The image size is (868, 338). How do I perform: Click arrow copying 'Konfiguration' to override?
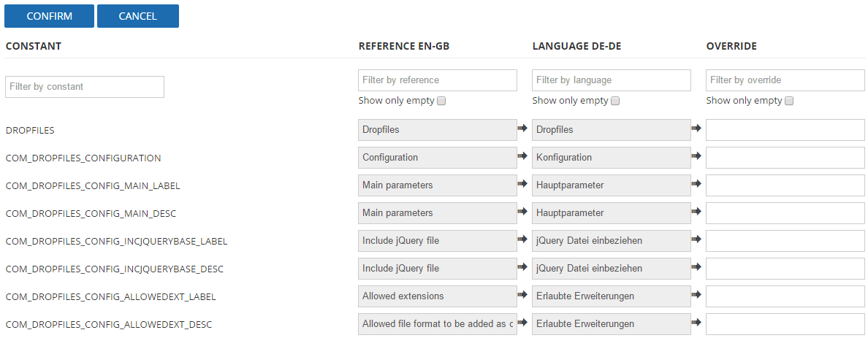click(696, 156)
